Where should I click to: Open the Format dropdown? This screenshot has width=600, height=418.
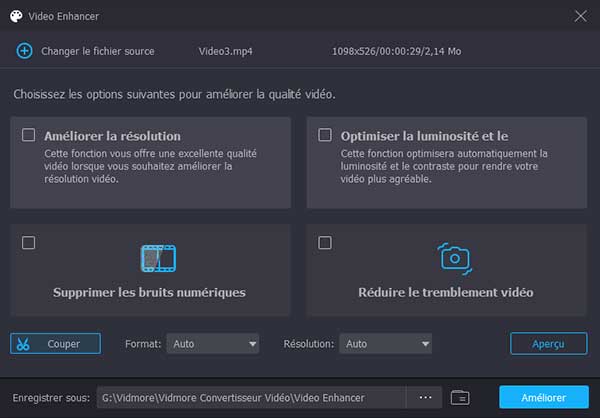pyautogui.click(x=213, y=343)
